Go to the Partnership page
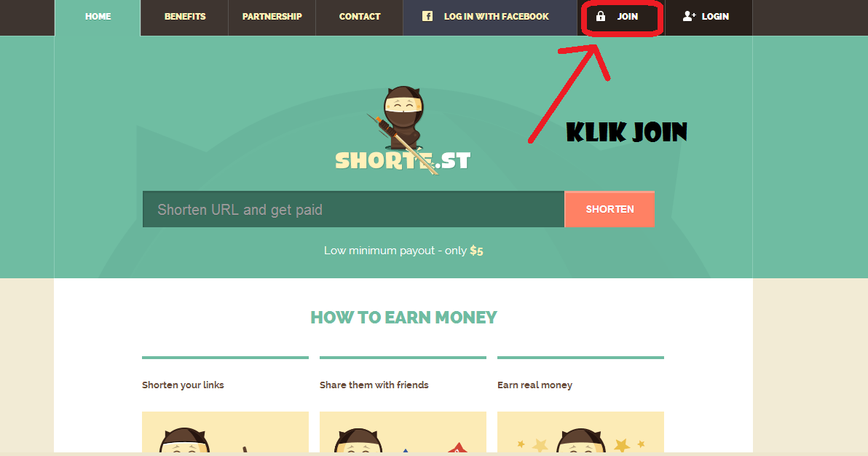868x456 pixels. tap(272, 17)
